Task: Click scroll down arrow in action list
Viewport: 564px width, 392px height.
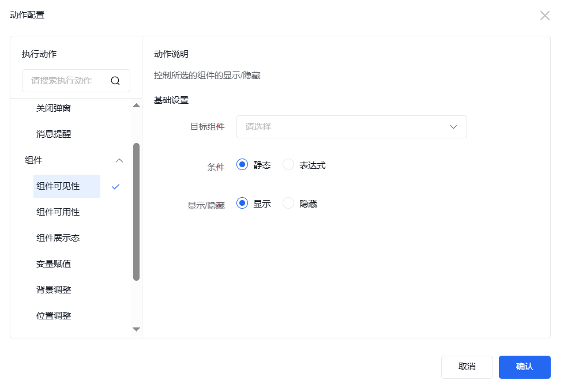Action: [137, 329]
